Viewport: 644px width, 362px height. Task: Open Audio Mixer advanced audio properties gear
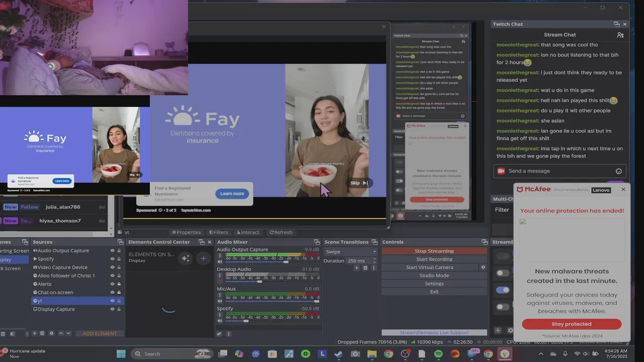(x=219, y=334)
